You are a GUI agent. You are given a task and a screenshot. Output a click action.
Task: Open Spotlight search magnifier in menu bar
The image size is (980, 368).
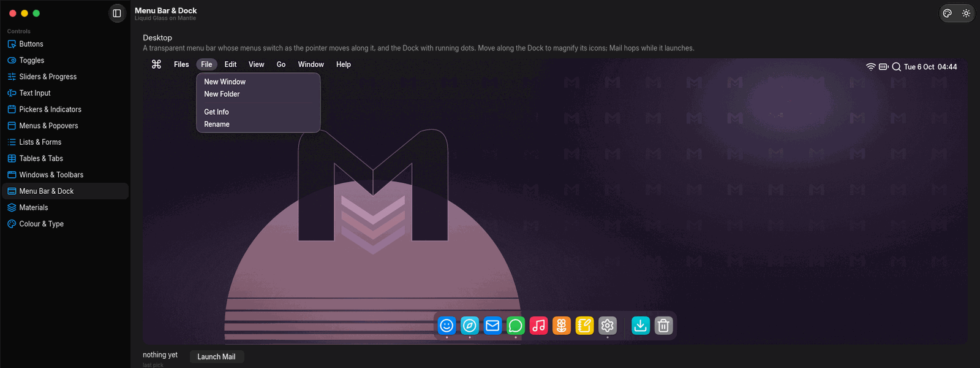click(x=896, y=67)
